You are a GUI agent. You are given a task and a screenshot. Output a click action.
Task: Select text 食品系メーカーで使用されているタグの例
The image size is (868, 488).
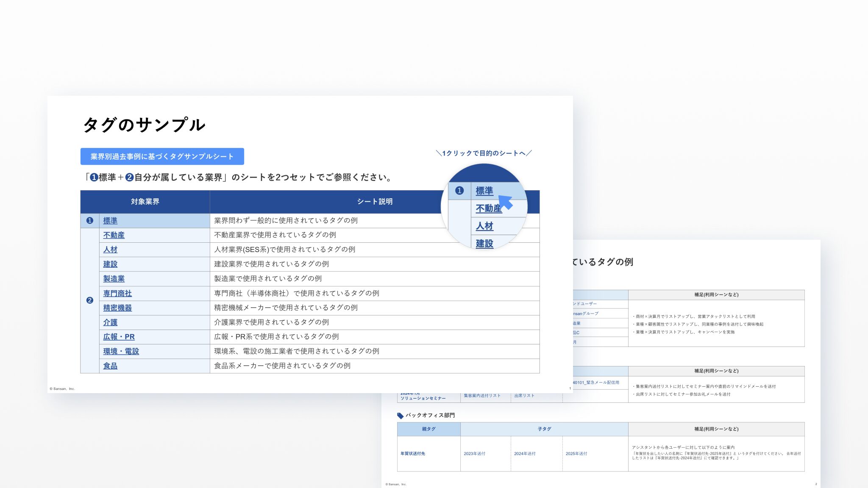point(282,366)
